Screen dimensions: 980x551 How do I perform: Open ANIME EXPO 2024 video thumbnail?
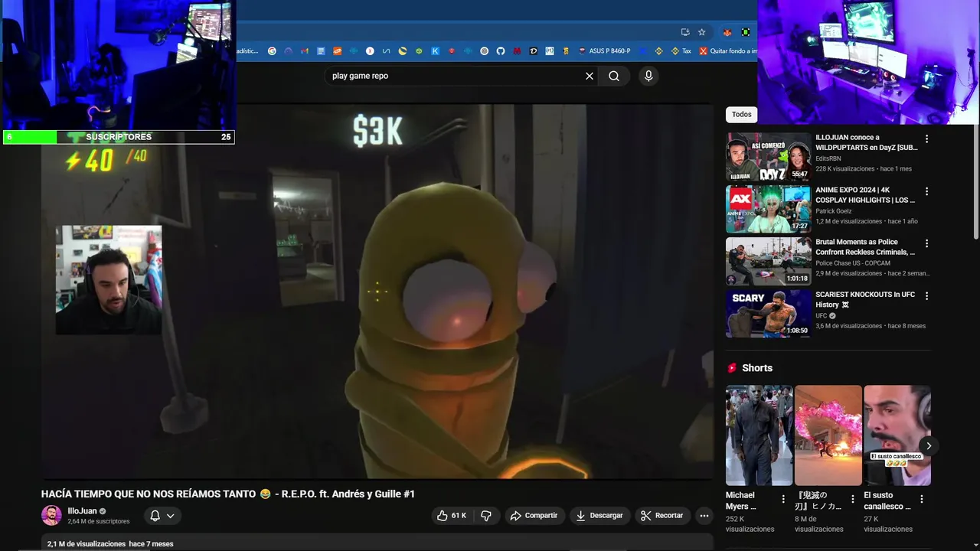[x=768, y=209]
